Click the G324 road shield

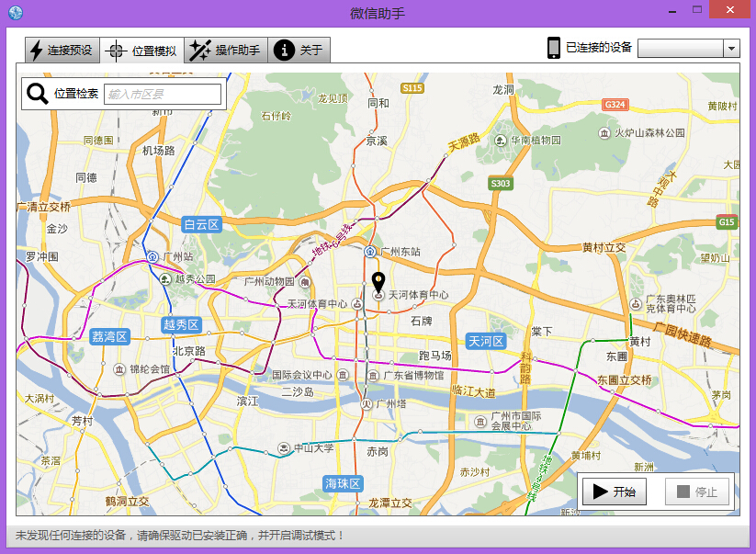point(615,104)
